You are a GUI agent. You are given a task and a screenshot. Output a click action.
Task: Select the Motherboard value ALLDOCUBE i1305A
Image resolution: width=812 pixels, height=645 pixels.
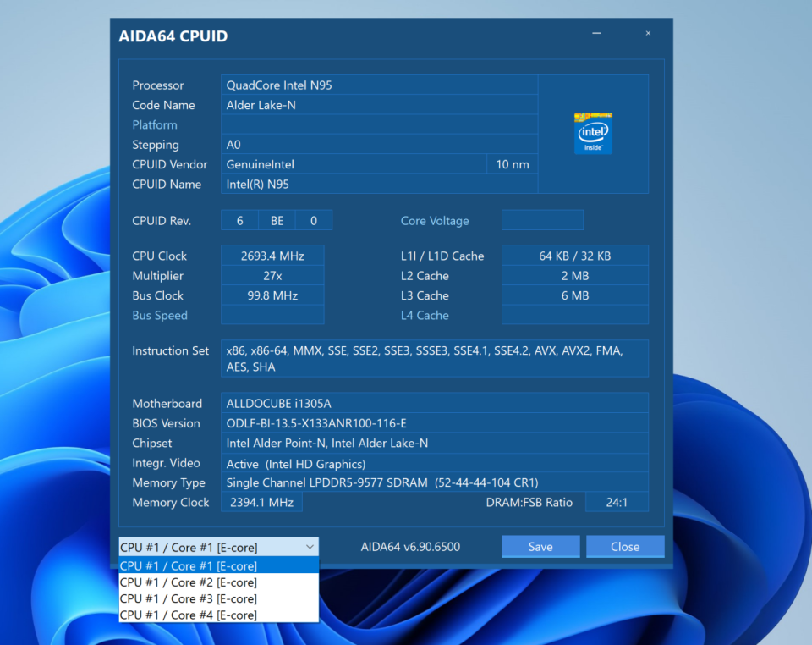coord(435,403)
